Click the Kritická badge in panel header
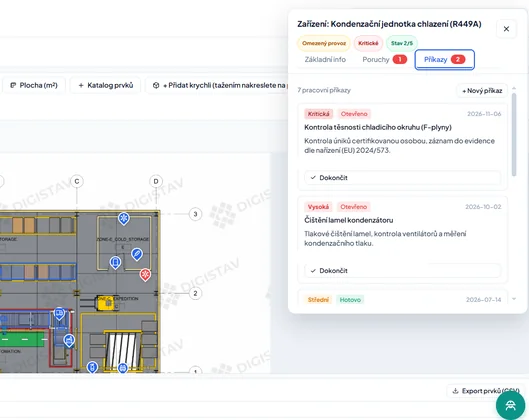 click(x=368, y=43)
